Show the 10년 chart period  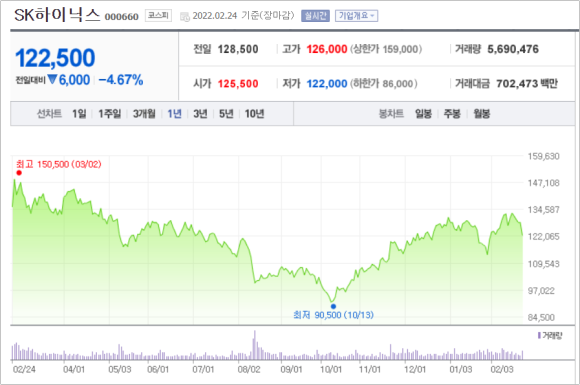pos(254,114)
